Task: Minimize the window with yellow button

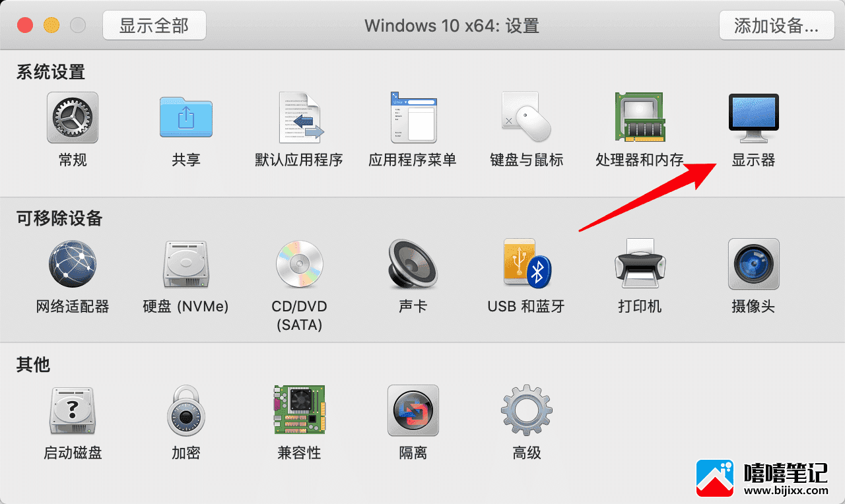Action: coord(51,25)
